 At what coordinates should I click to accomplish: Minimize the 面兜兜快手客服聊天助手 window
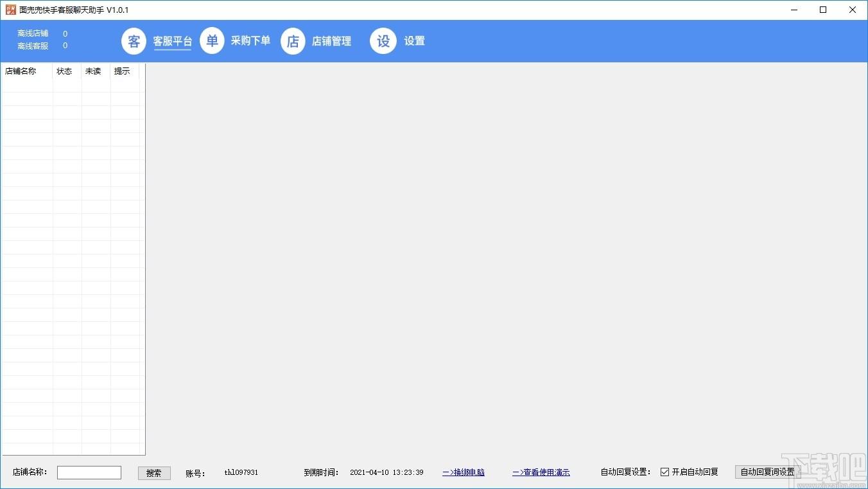pos(794,10)
